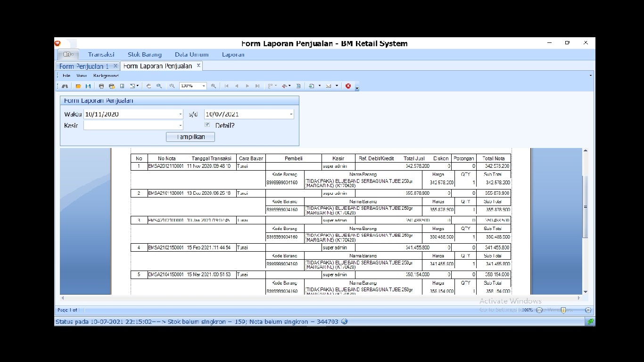Viewport: 644px width, 362px height.
Task: Click the Print icon in the toolbar
Action: coord(101,86)
